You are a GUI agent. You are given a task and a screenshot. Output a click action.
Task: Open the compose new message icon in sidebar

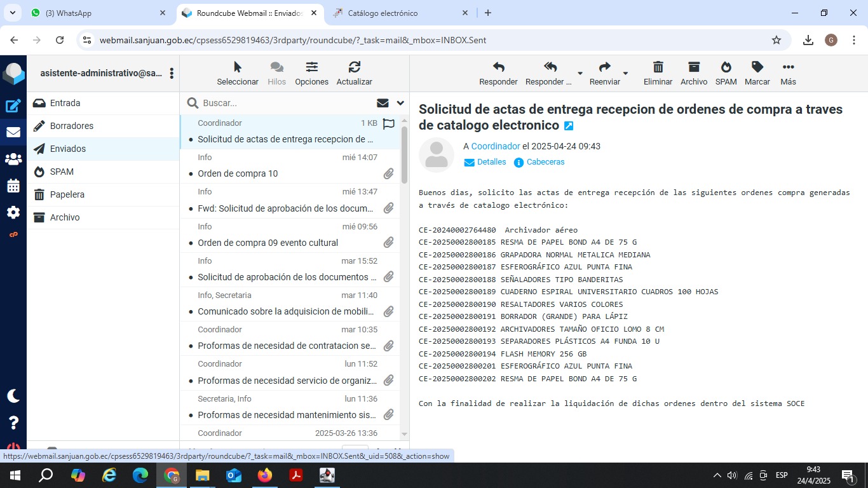[13, 106]
